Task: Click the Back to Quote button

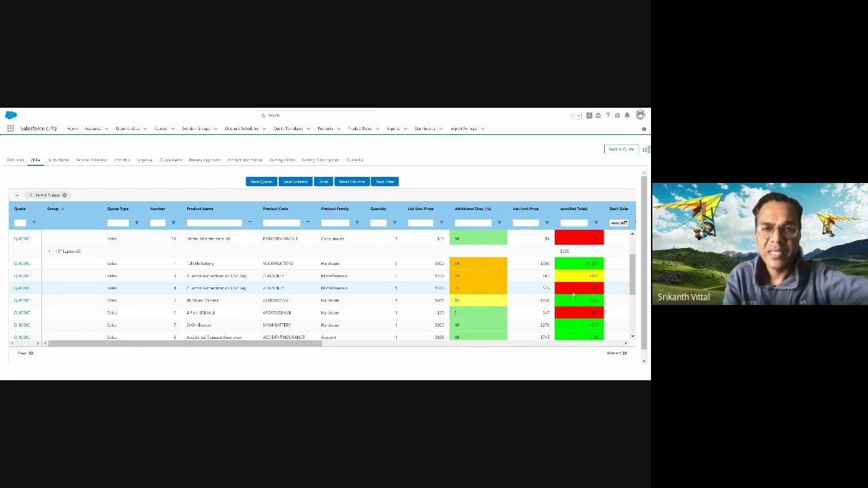Action: 621,149
